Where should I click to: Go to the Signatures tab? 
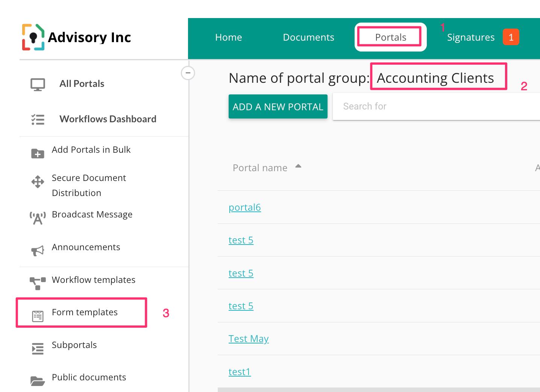pyautogui.click(x=470, y=37)
